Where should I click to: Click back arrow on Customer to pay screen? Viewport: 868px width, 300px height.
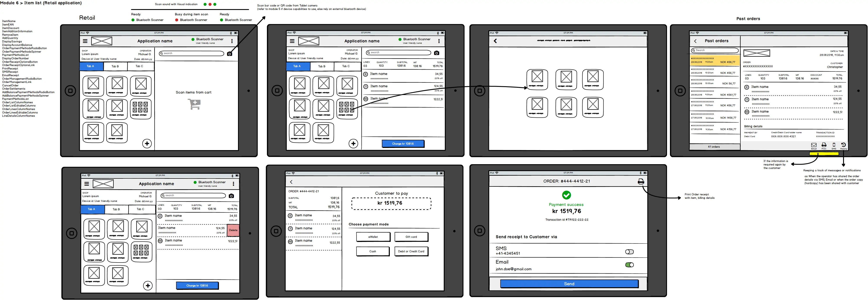(x=291, y=182)
